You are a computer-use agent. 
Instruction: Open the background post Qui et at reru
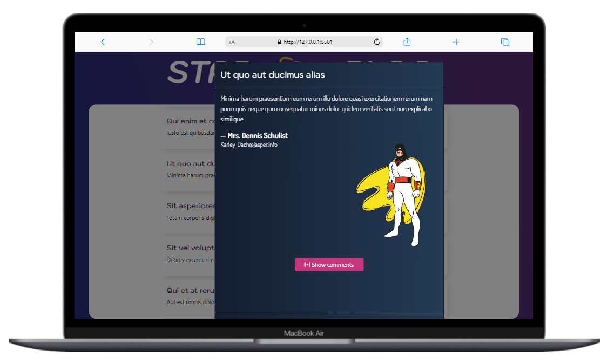tap(191, 291)
